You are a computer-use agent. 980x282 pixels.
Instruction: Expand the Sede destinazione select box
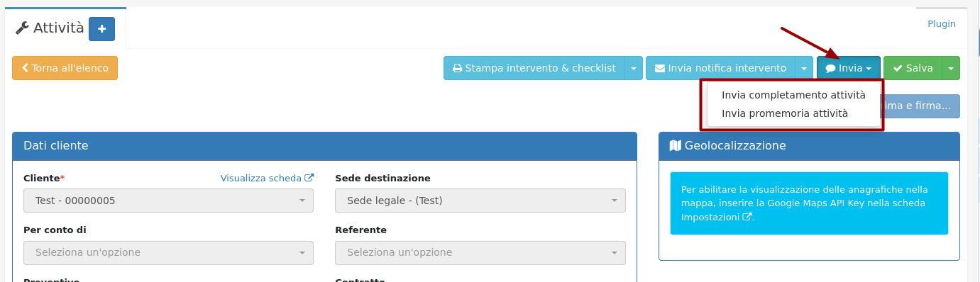(480, 201)
